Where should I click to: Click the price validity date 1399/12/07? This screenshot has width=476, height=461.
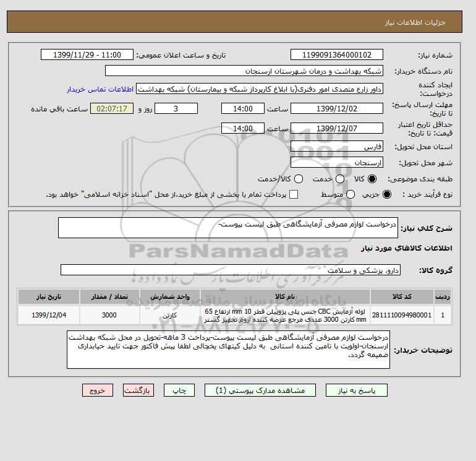pyautogui.click(x=337, y=128)
